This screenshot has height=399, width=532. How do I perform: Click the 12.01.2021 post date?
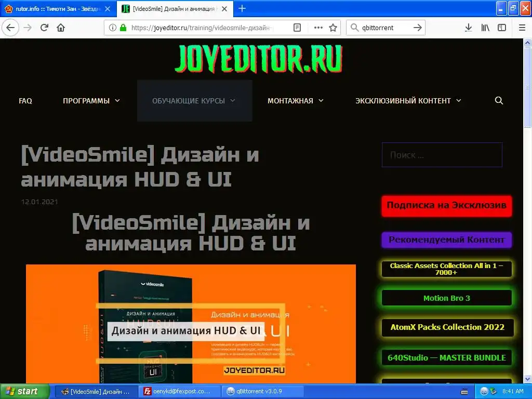coord(39,202)
